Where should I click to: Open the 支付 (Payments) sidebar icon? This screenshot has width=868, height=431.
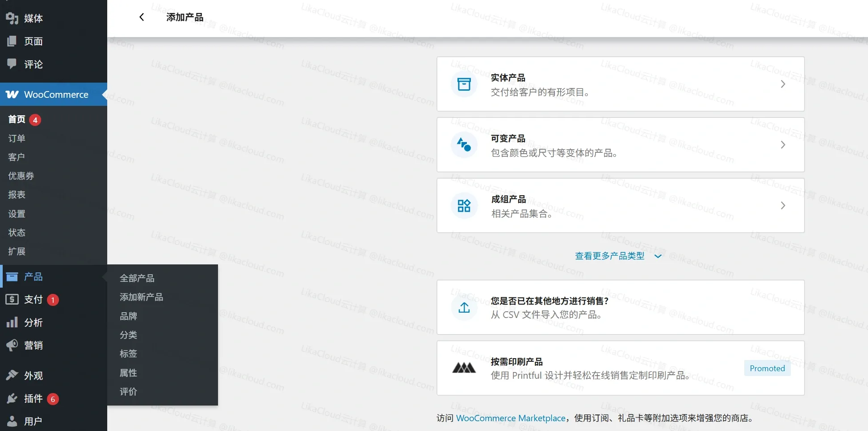click(x=12, y=299)
